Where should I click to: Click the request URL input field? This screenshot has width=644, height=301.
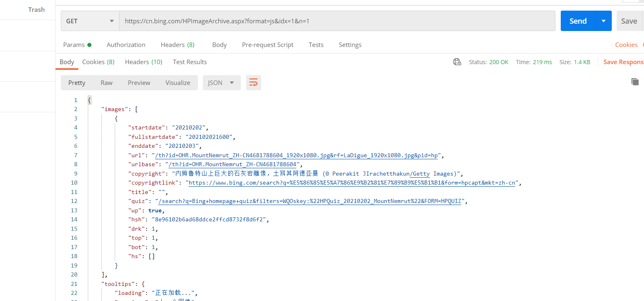coord(337,21)
